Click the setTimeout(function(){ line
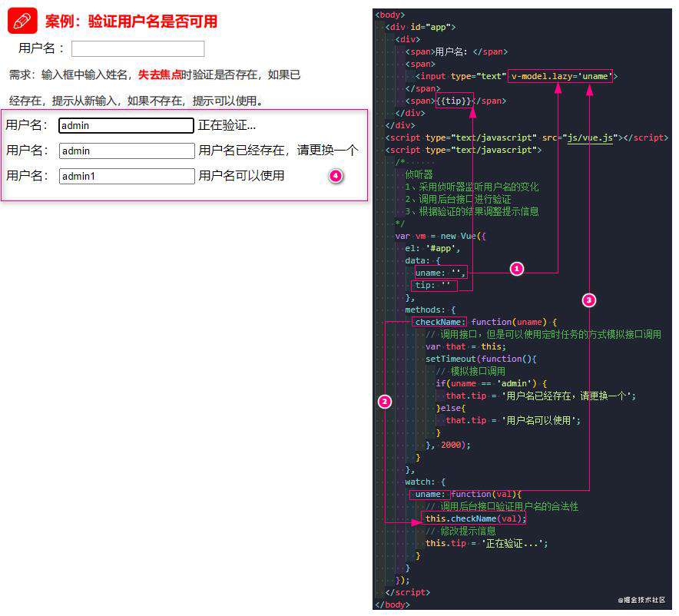 pyautogui.click(x=481, y=359)
